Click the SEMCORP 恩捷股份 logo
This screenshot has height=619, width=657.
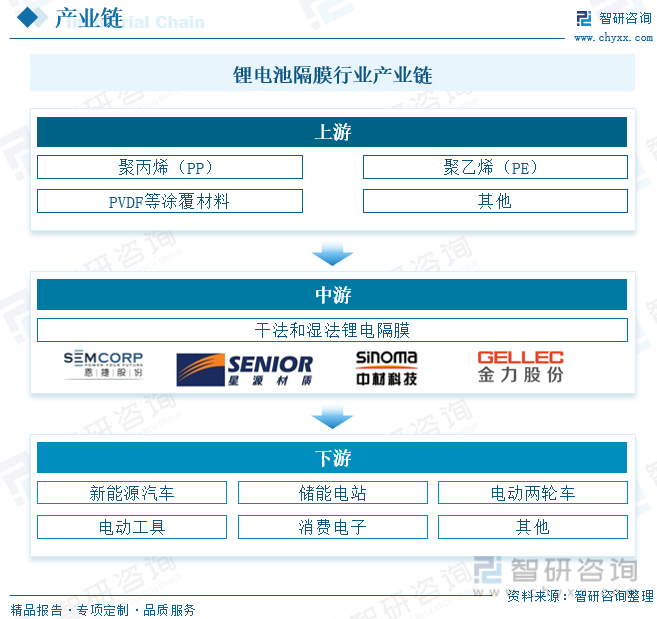103,365
